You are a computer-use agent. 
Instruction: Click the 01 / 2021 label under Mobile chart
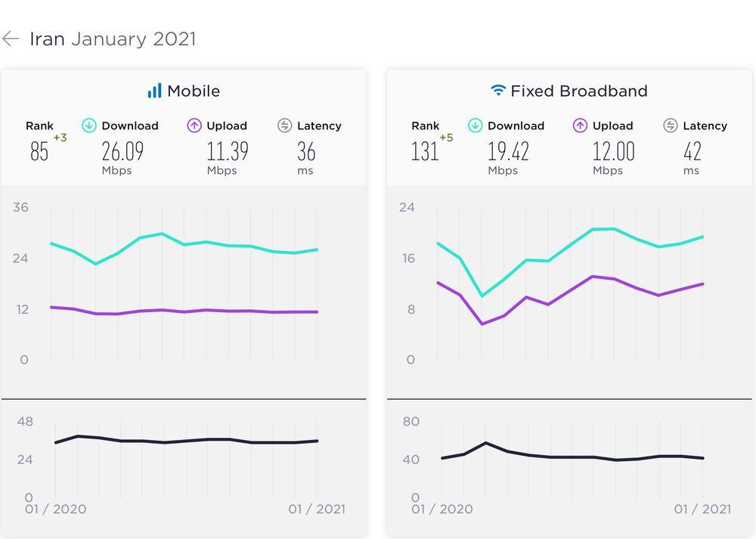[x=317, y=510]
